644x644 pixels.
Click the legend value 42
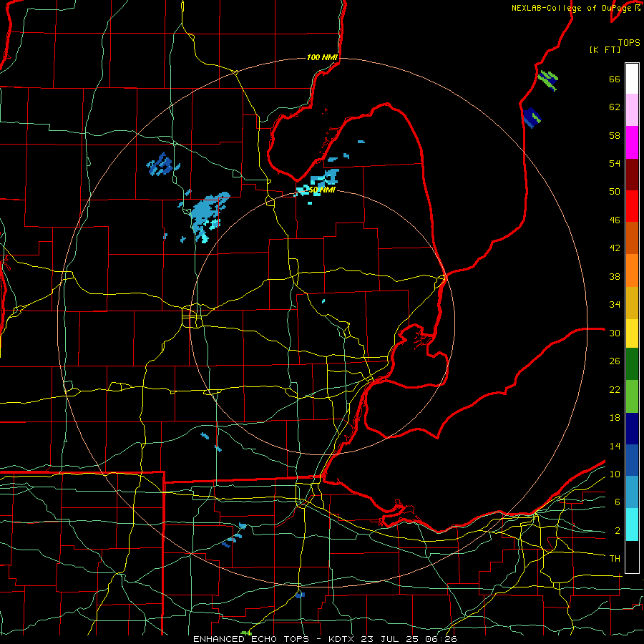[x=615, y=248]
